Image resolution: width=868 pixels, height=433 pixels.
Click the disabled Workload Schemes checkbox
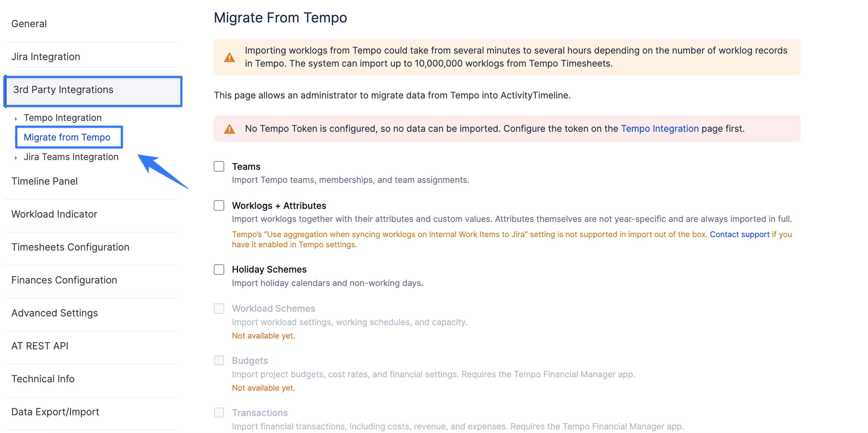[x=219, y=308]
